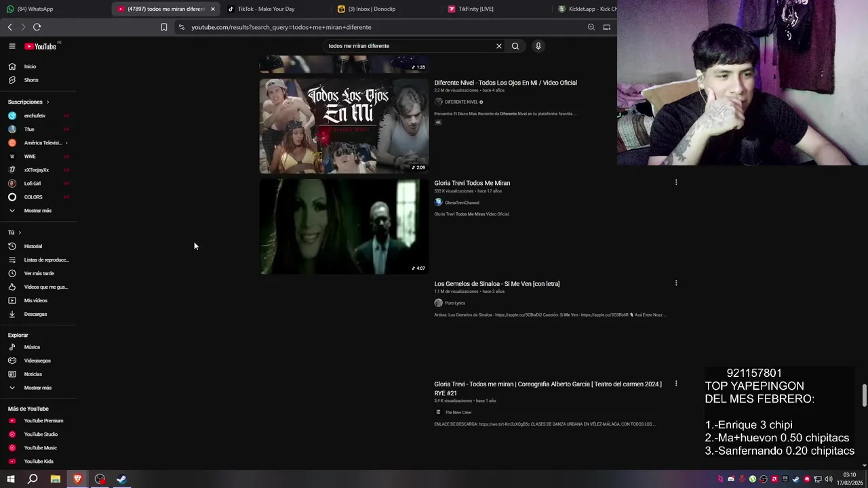Browse Música under Explorar
Image resolution: width=868 pixels, height=488 pixels.
38,347
